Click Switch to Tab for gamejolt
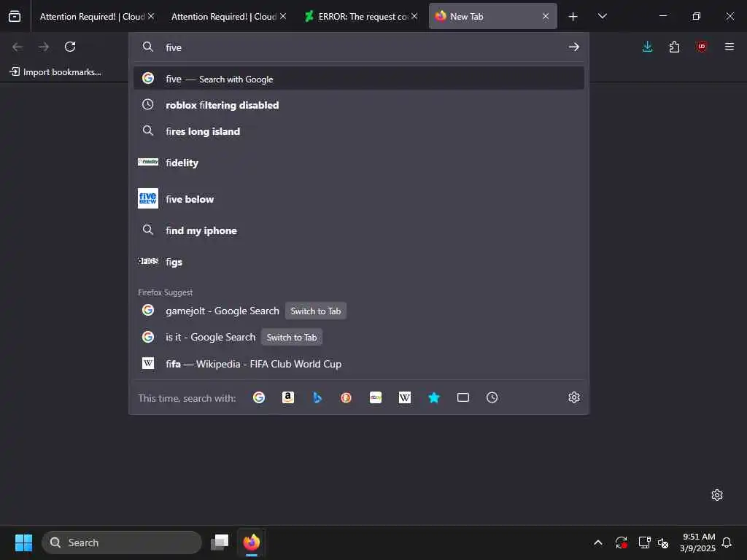Viewport: 747px width, 560px height. tap(316, 311)
